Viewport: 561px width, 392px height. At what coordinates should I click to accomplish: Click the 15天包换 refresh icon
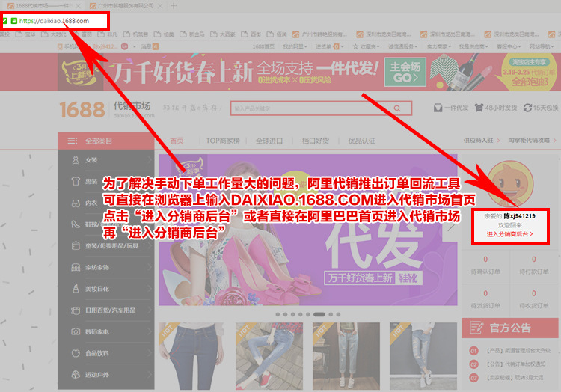coord(527,108)
